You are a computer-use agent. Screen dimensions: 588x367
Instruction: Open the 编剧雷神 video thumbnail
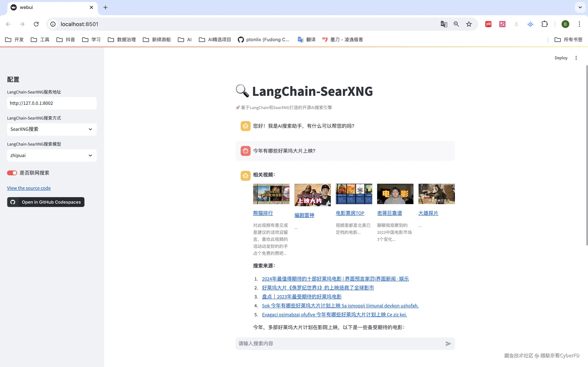(x=312, y=195)
